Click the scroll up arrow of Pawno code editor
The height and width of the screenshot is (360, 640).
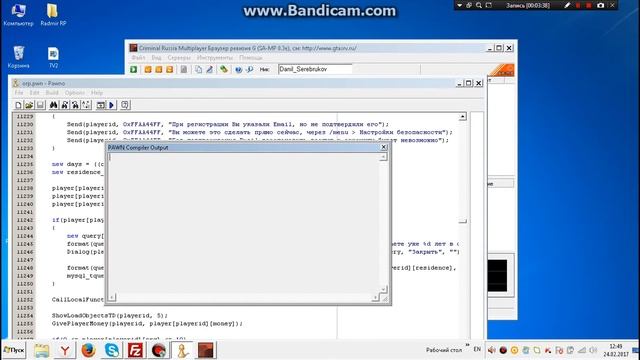pos(462,117)
